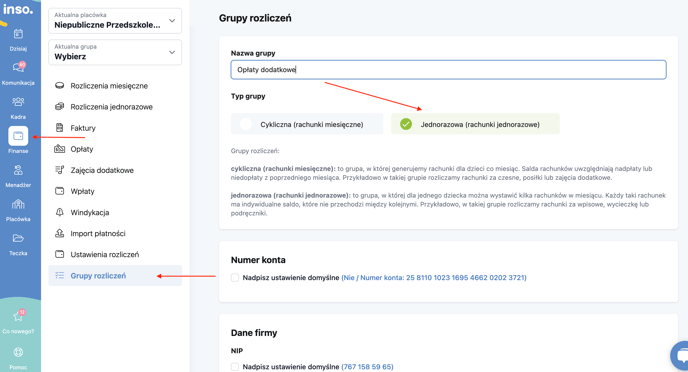Screen dimensions: 688x372
Task: Open the chat support bubble
Action: 681,355
